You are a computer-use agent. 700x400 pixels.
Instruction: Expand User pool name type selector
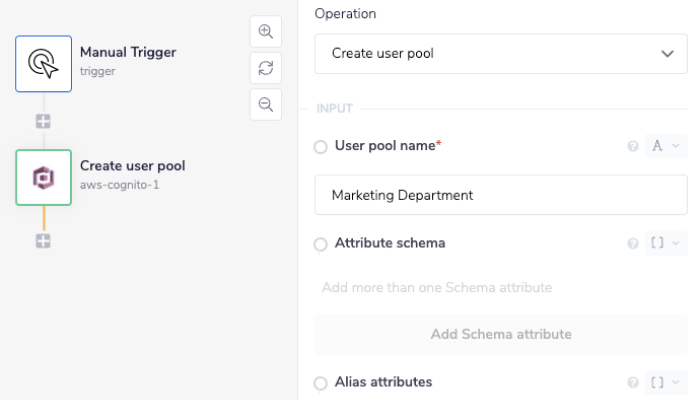pyautogui.click(x=666, y=146)
